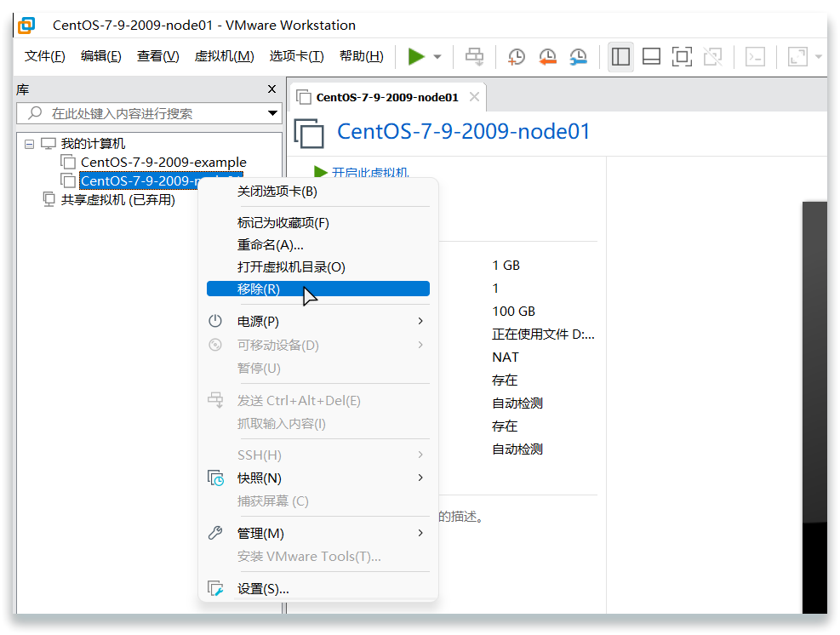This screenshot has height=635, width=840.
Task: Choose 打开虚拟机目录(O) from the context menu
Action: 318,267
